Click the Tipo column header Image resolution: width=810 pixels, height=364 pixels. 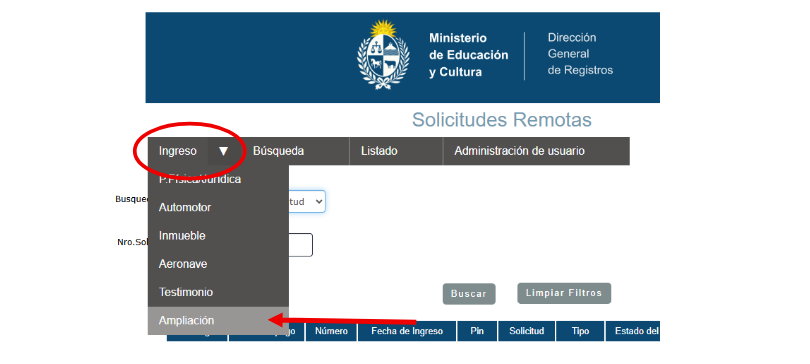point(581,331)
